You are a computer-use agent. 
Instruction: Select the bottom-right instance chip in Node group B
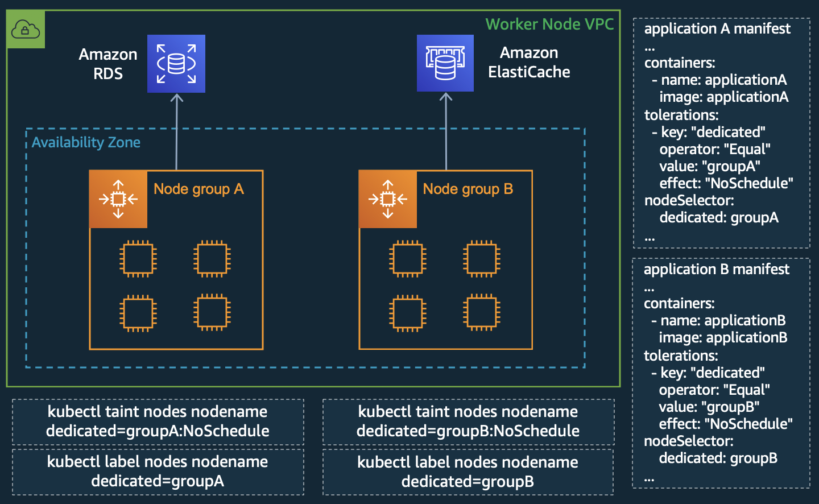[482, 313]
